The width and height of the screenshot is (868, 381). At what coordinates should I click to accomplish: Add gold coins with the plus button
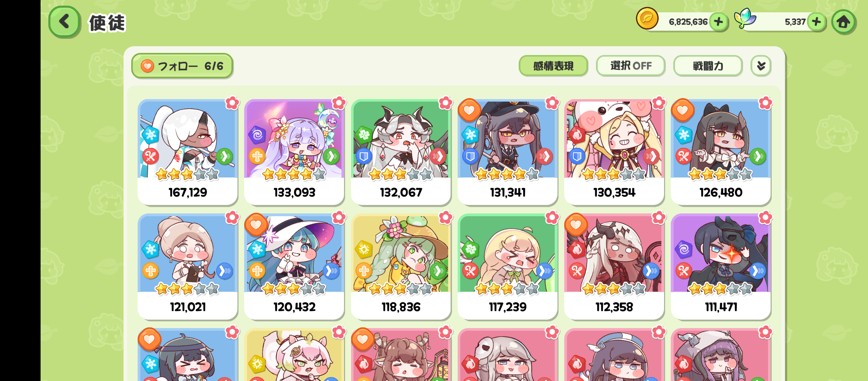[x=718, y=22]
